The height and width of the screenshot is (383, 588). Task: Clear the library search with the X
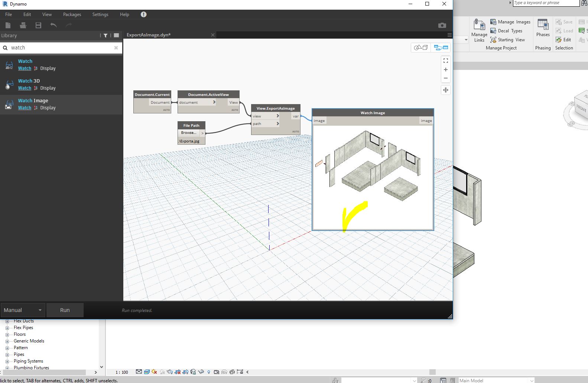116,48
